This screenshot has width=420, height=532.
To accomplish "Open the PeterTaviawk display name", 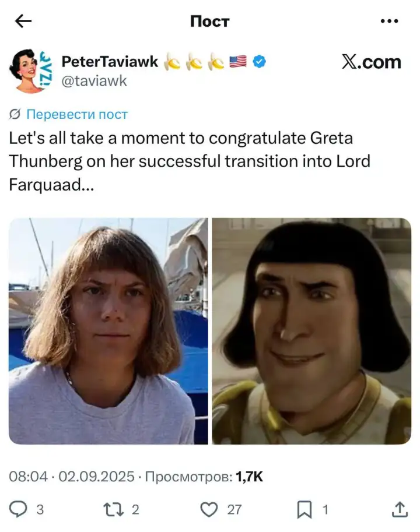I will (110, 62).
